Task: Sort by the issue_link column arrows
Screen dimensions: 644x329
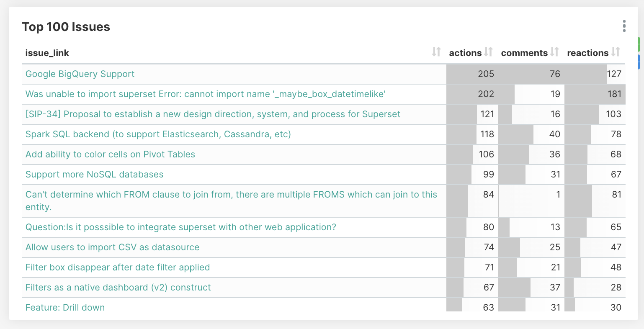Action: coord(436,52)
